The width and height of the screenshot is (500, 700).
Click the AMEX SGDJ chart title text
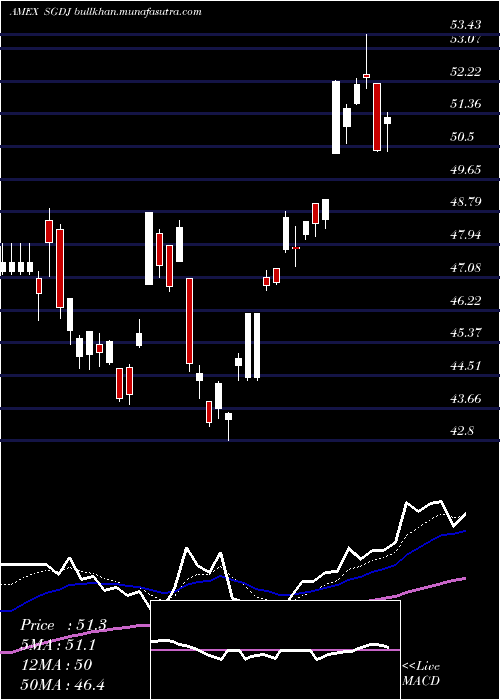105,12
